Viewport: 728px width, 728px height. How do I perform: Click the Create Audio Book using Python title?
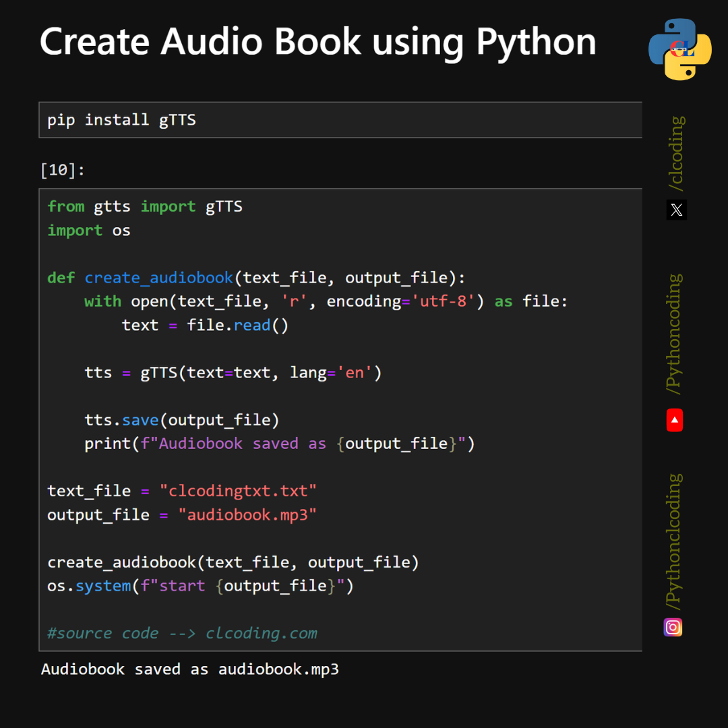coord(318,42)
